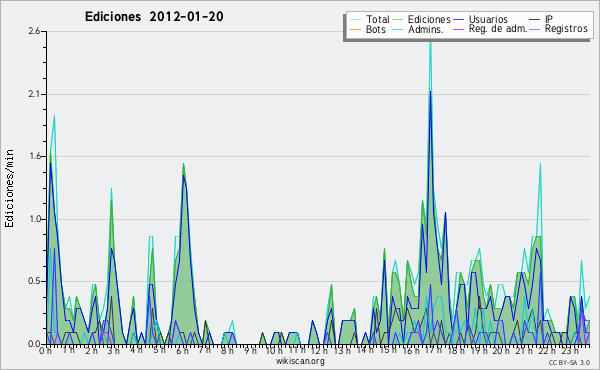Click the blue Usuarios line swatch in legend
600x370 pixels.
[458, 20]
